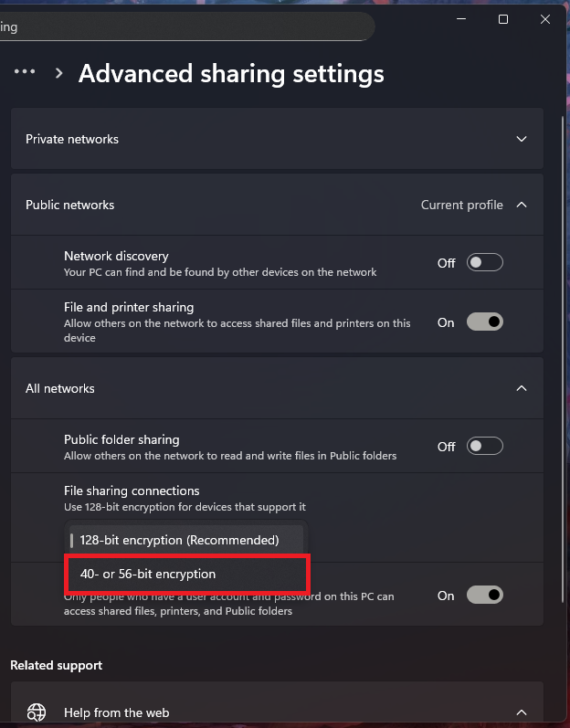Screen dimensions: 570x728
Task: Choose 40- or 56-bit encryption option
Action: [x=148, y=574]
